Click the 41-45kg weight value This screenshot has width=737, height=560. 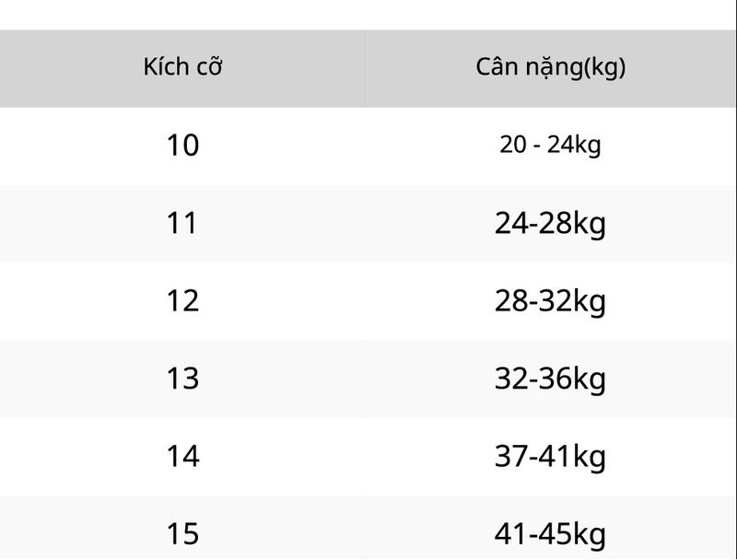pos(550,534)
